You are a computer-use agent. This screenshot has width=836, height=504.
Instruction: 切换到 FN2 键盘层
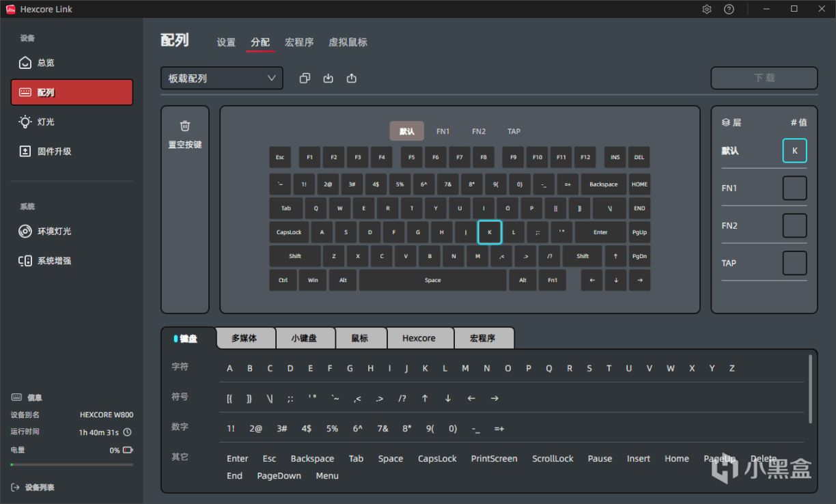point(478,131)
